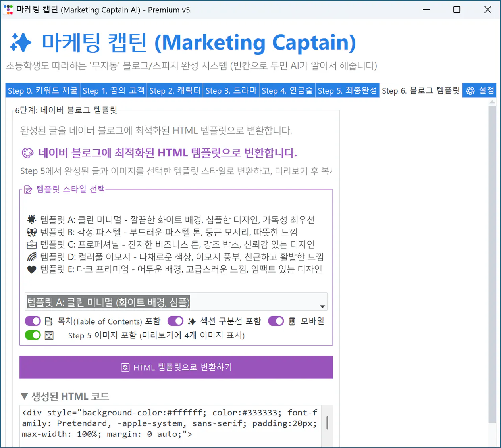Open the template style dropdown

(x=175, y=302)
